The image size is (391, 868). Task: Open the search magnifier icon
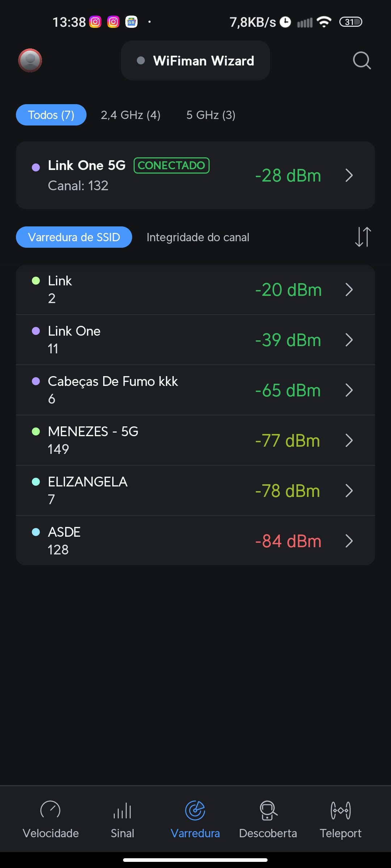[362, 60]
